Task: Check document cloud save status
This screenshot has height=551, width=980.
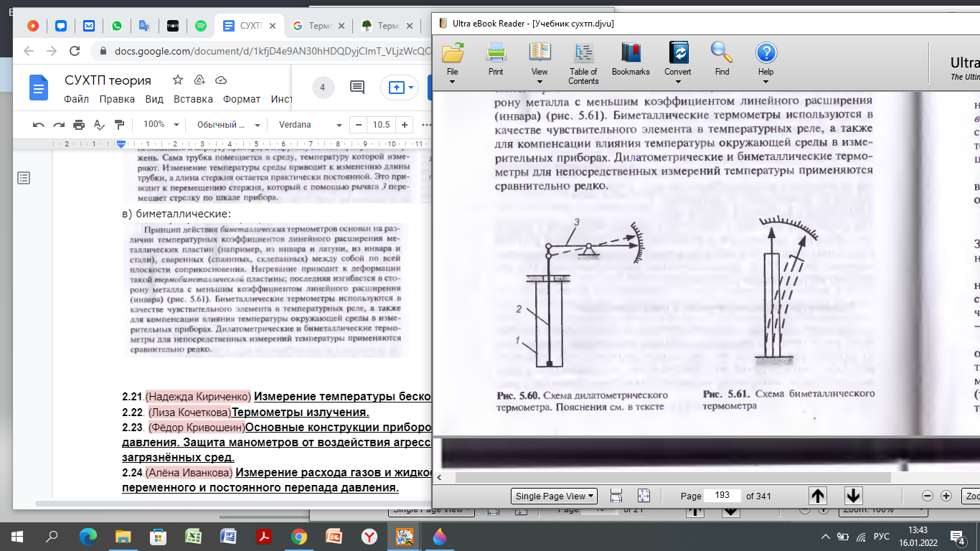Action: 221,80
